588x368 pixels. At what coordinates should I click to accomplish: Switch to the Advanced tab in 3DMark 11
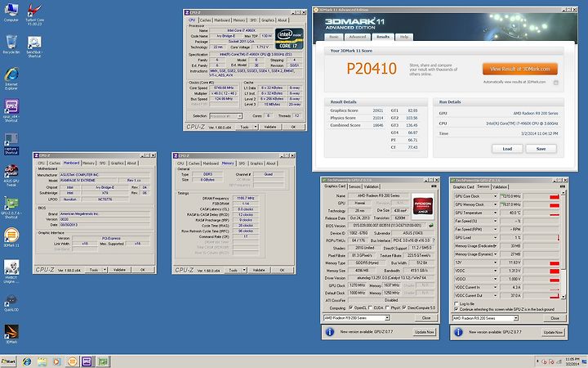click(358, 37)
